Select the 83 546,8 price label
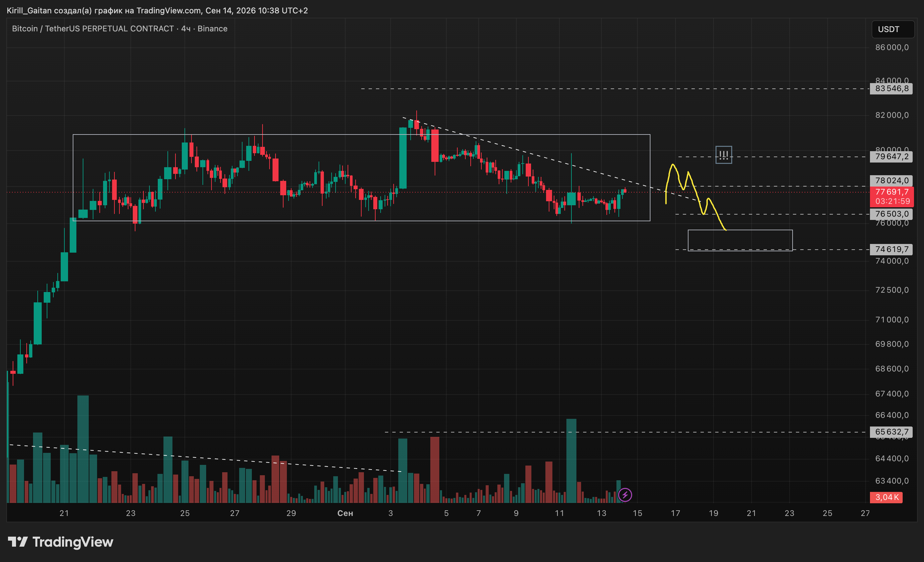The width and height of the screenshot is (924, 562). point(891,88)
